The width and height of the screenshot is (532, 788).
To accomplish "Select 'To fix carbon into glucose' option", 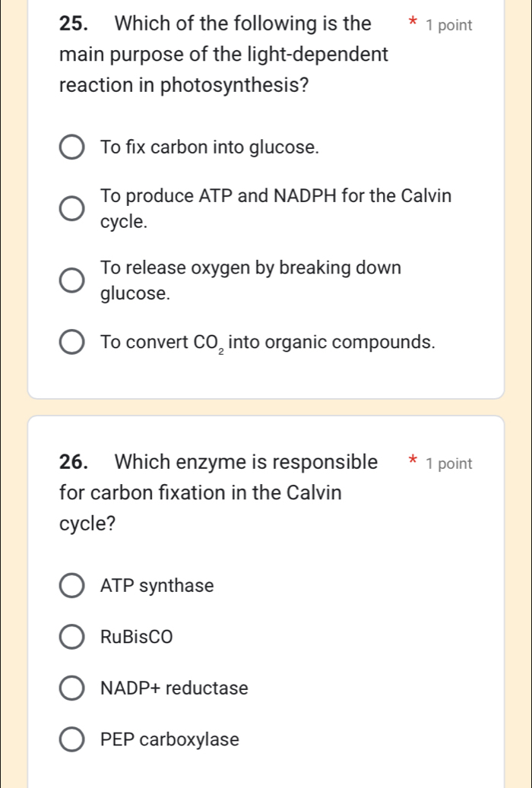I will pos(71,147).
